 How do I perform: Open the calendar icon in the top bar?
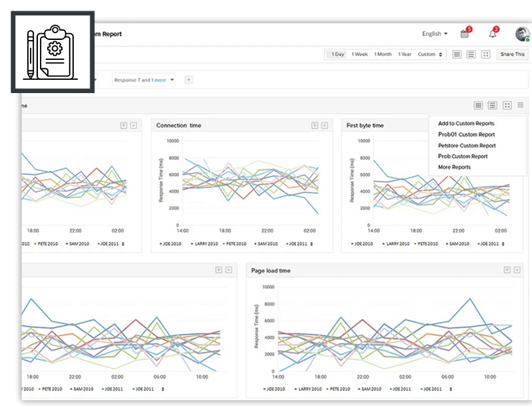(x=465, y=33)
